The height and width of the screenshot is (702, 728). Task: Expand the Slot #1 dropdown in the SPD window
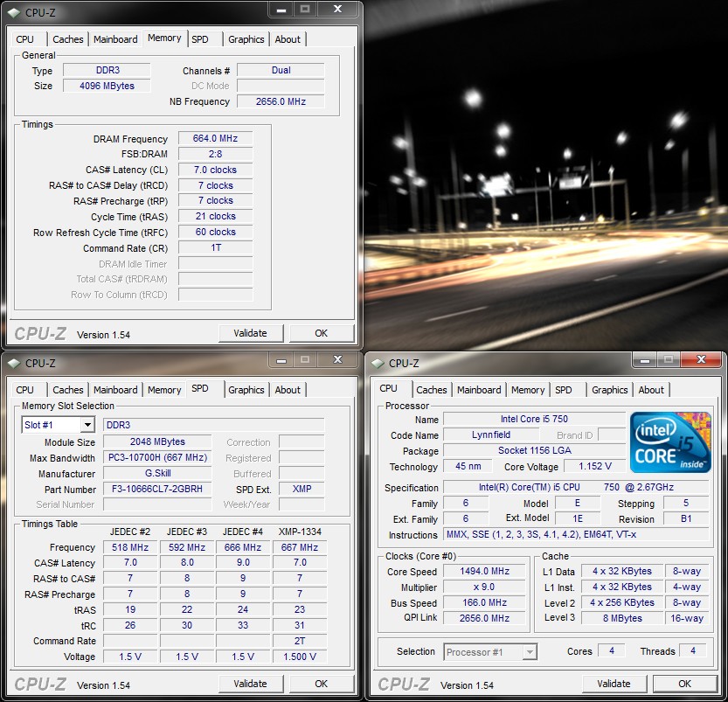pyautogui.click(x=87, y=425)
